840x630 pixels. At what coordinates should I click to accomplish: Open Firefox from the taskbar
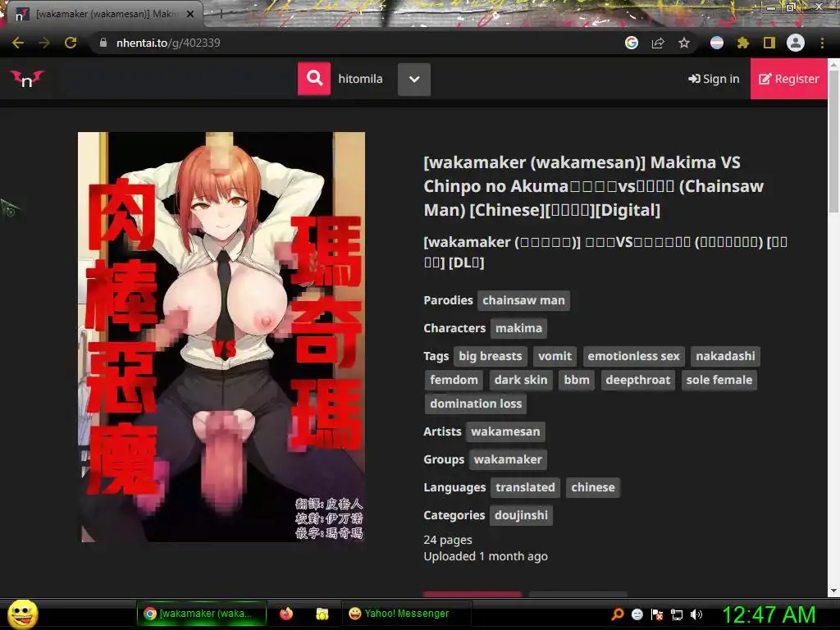pos(286,614)
